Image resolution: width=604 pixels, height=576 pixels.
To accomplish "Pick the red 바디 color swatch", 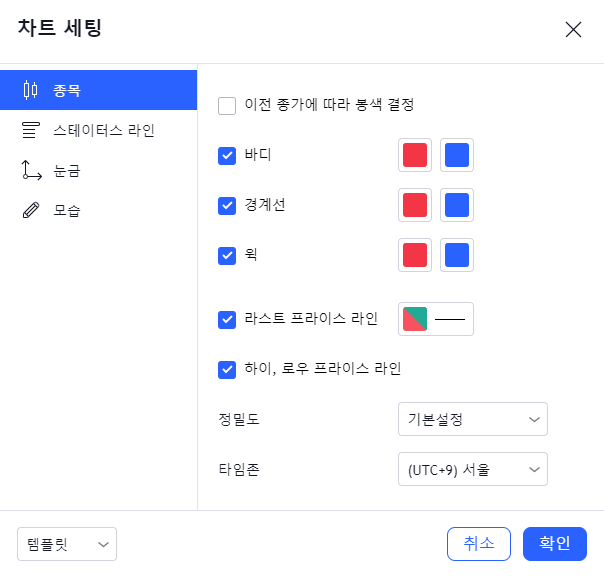I will tap(415, 155).
